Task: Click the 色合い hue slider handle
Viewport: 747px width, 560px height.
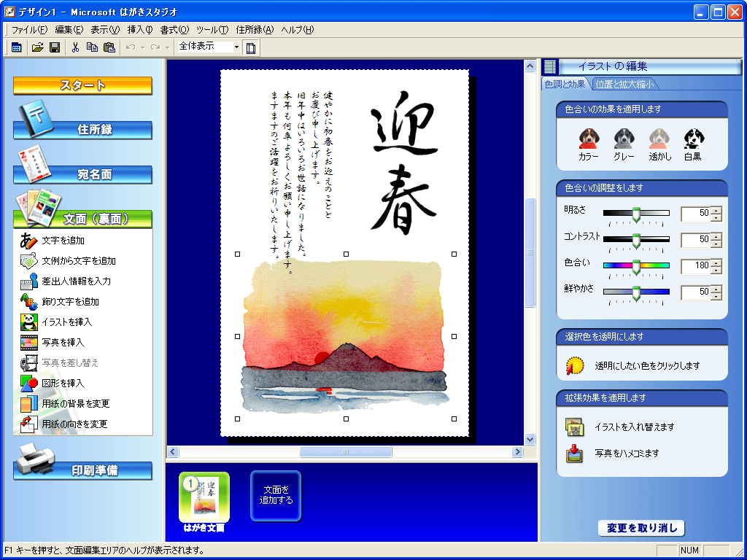Action: 636,267
